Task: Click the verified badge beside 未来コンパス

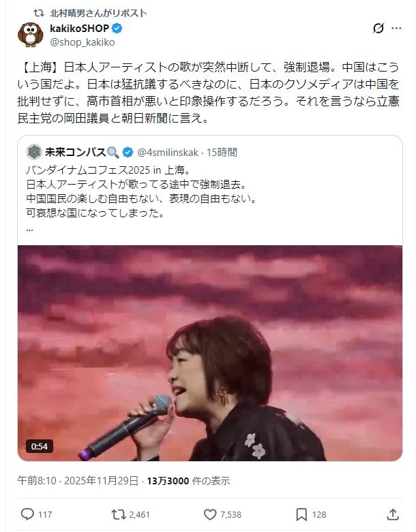Action: pyautogui.click(x=128, y=153)
